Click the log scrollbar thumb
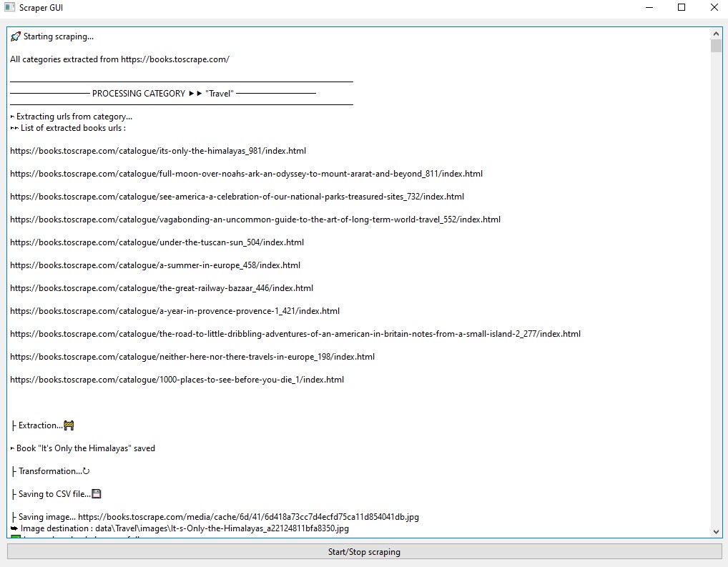This screenshot has height=567, width=728. (717, 46)
